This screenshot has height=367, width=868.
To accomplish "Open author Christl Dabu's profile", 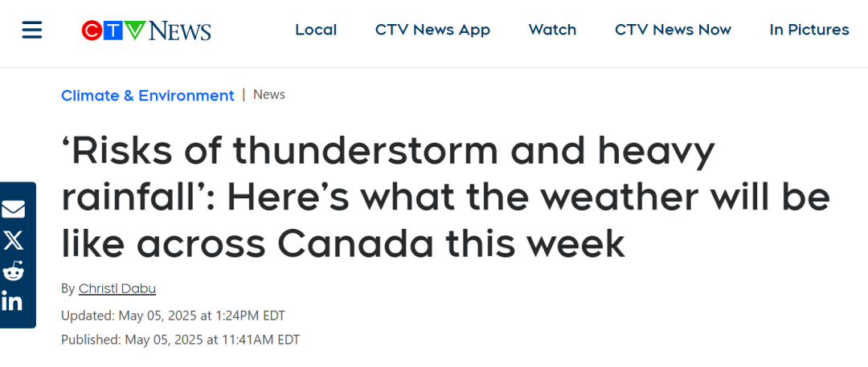I will (117, 289).
